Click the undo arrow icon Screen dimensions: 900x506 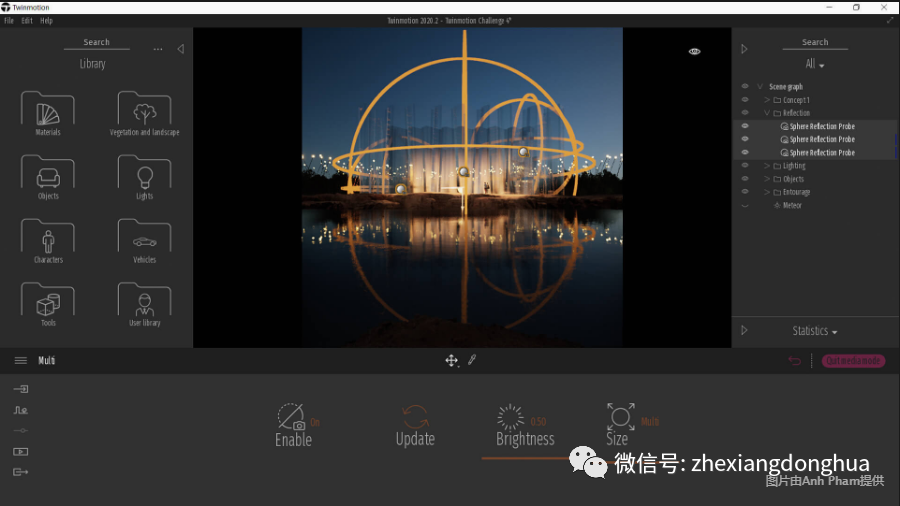(x=794, y=361)
